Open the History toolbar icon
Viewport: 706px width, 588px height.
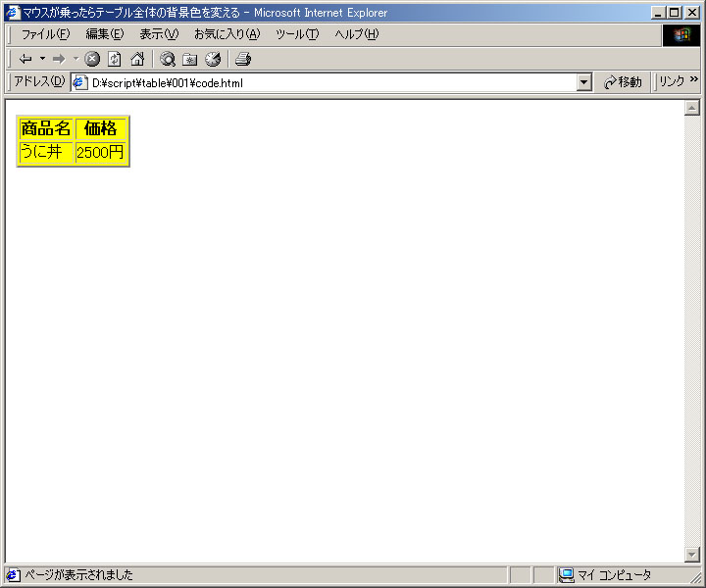[213, 59]
